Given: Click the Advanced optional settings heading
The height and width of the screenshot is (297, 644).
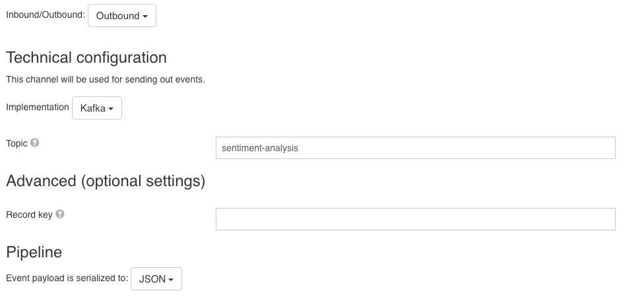Looking at the screenshot, I should point(106,181).
